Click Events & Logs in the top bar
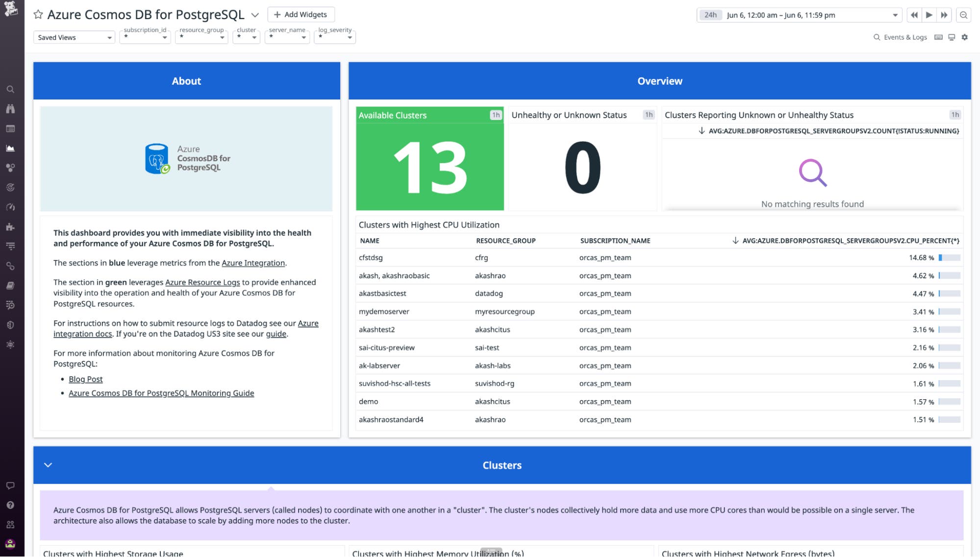Image resolution: width=980 pixels, height=557 pixels. pyautogui.click(x=905, y=37)
